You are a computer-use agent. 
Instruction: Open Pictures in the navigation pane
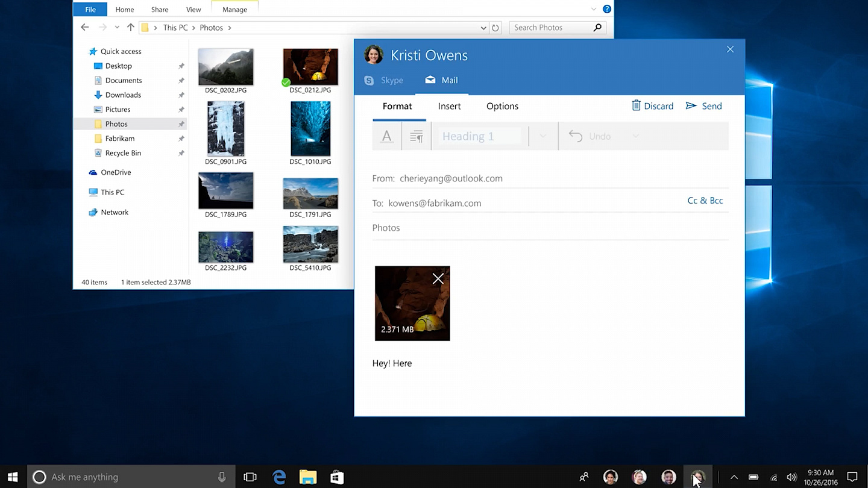[112, 110]
